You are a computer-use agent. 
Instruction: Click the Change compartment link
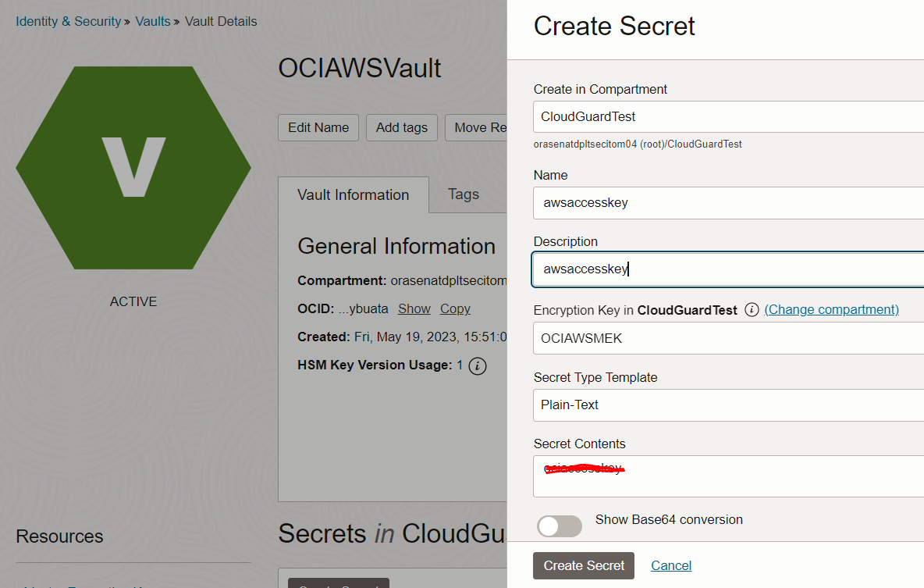831,309
